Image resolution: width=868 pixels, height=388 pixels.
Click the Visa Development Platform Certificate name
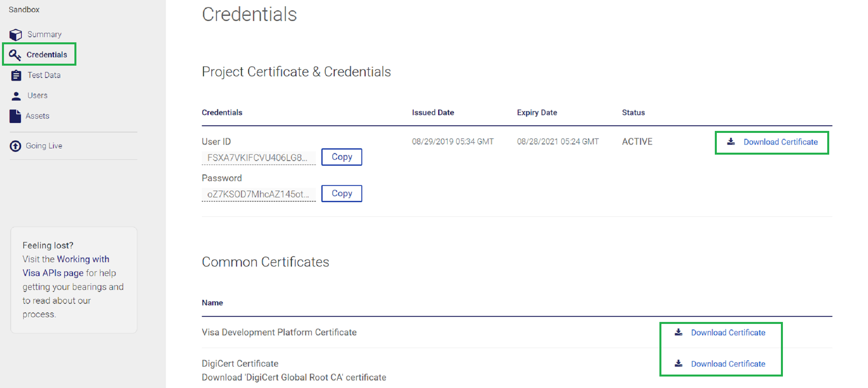[279, 332]
